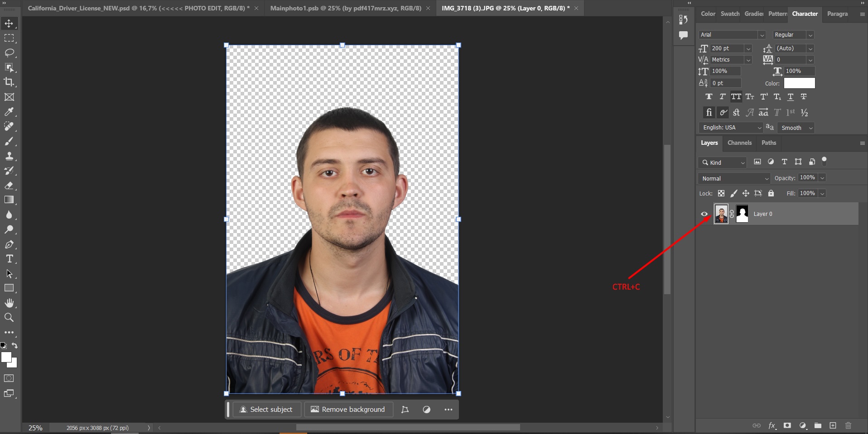Click the Add layer mask icon
868x434 pixels.
(787, 425)
